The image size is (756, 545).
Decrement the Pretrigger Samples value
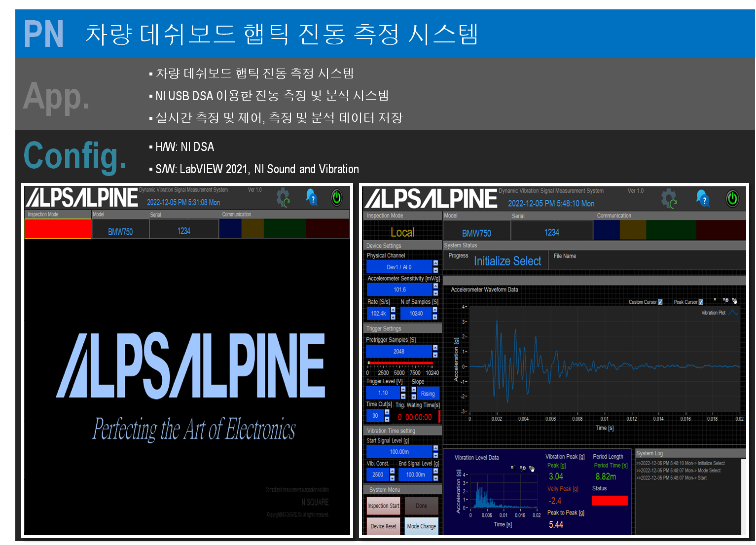pos(435,355)
